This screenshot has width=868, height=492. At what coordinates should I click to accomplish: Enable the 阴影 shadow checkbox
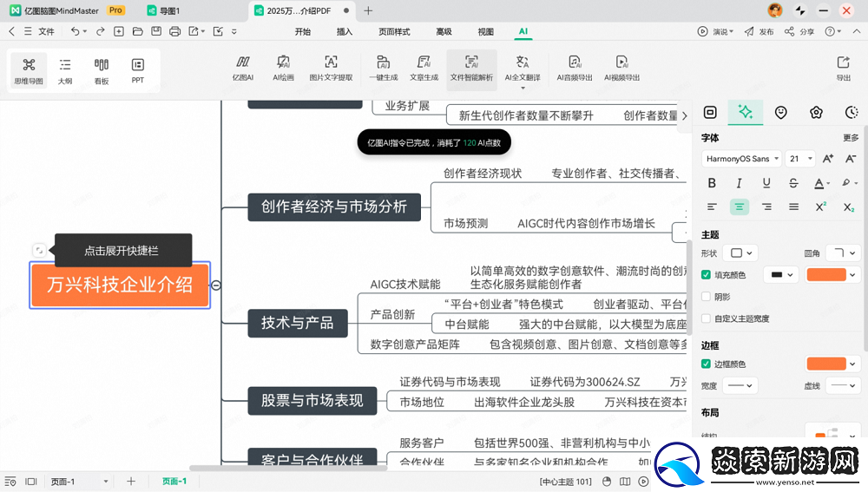[706, 297]
